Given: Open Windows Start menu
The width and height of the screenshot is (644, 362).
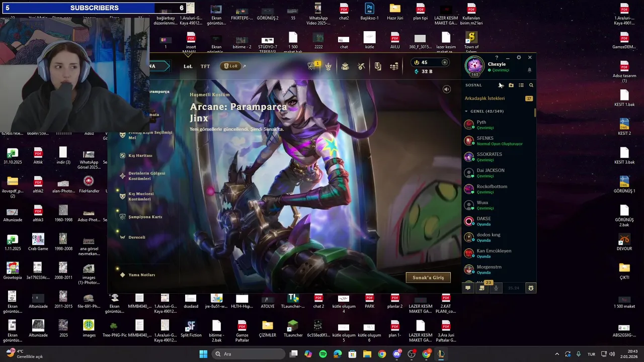Looking at the screenshot, I should coord(203,354).
